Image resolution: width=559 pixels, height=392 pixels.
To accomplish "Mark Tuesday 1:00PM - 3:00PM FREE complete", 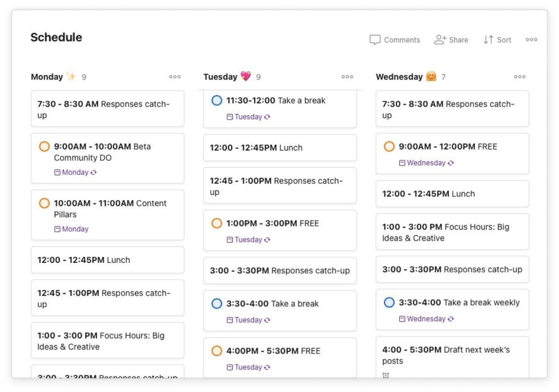I will point(217,223).
